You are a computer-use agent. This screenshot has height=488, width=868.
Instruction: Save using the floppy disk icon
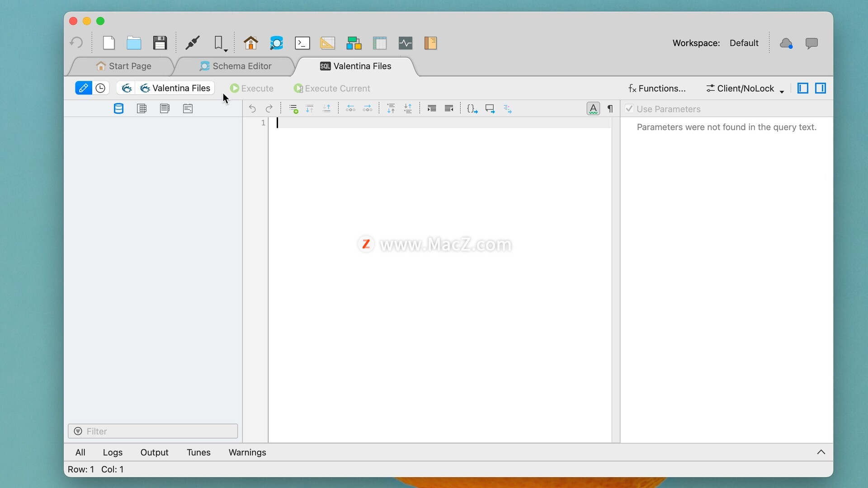click(x=160, y=43)
